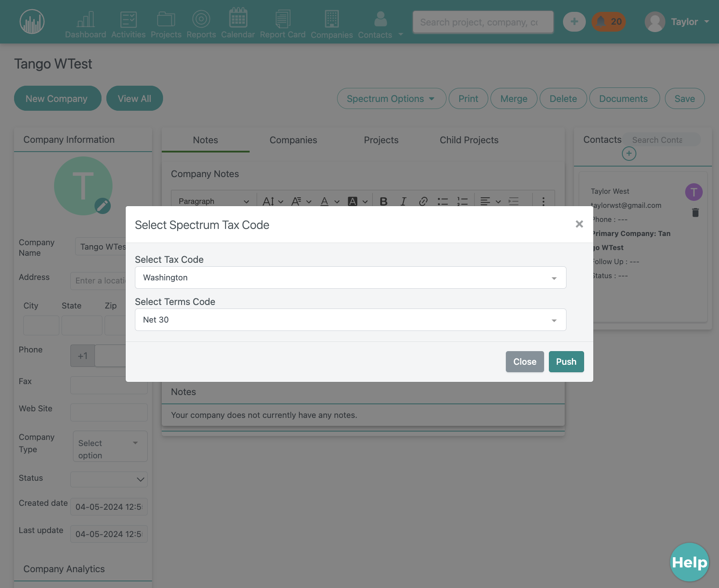Switch to the Projects tab
This screenshot has width=719, height=588.
381,140
